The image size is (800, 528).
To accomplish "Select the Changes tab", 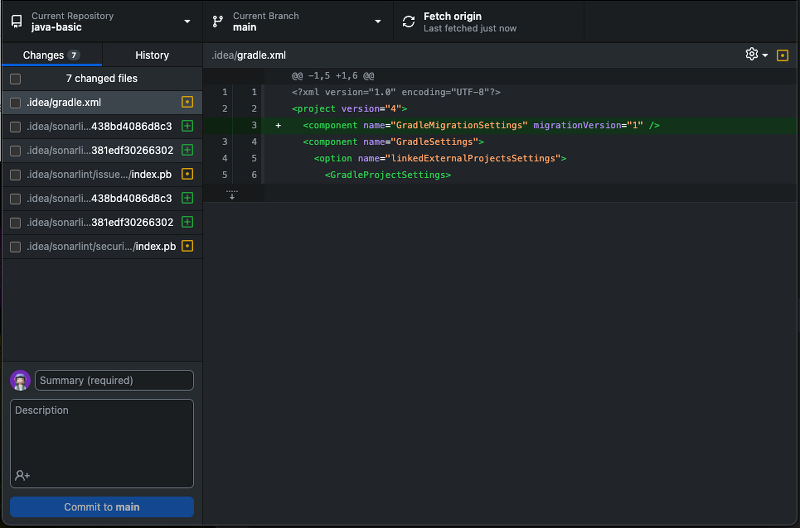I will [x=52, y=55].
